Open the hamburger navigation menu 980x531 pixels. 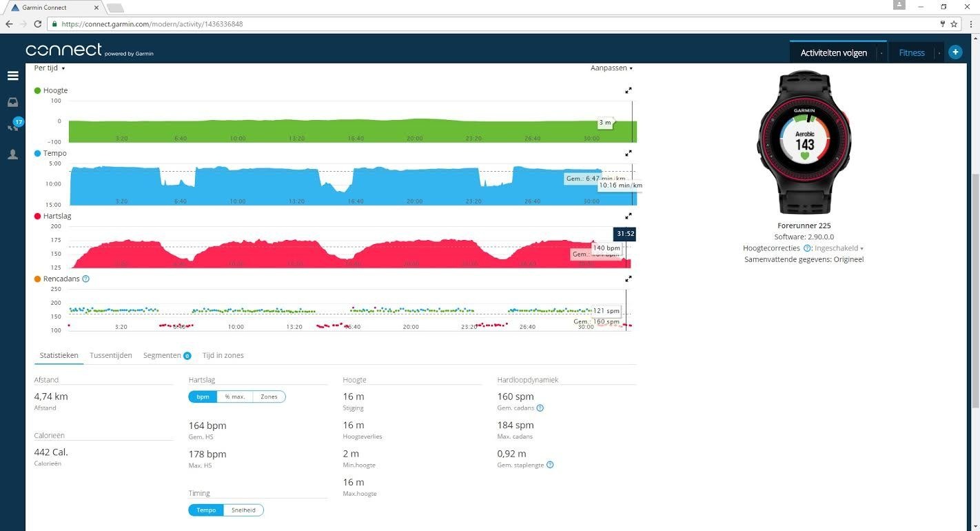pos(12,76)
